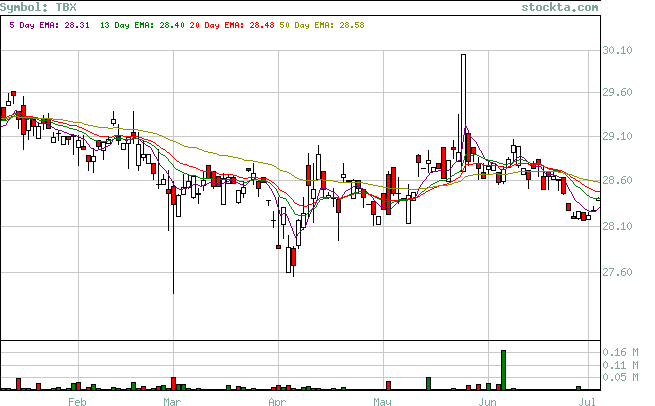Click the Jul month label
655x406 pixels.
click(587, 401)
